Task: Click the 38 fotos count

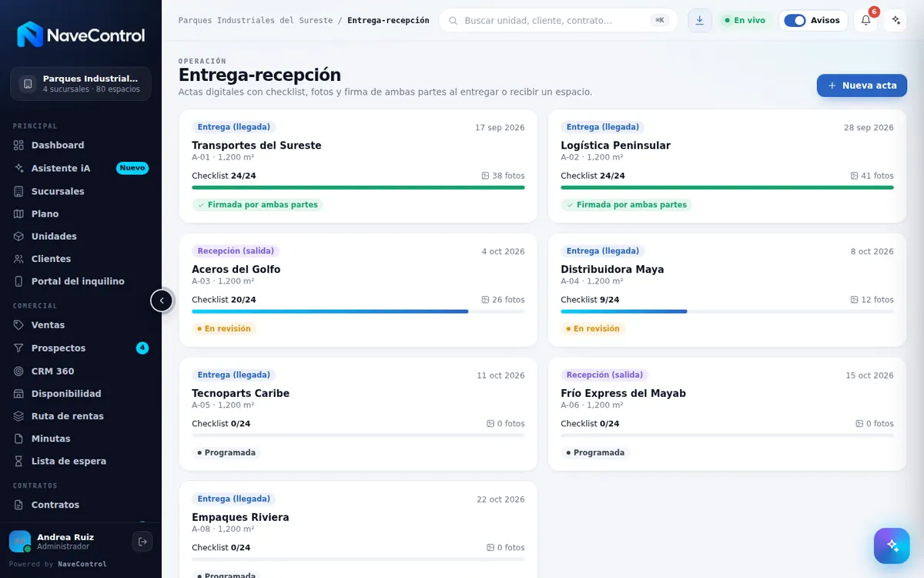Action: pyautogui.click(x=503, y=176)
